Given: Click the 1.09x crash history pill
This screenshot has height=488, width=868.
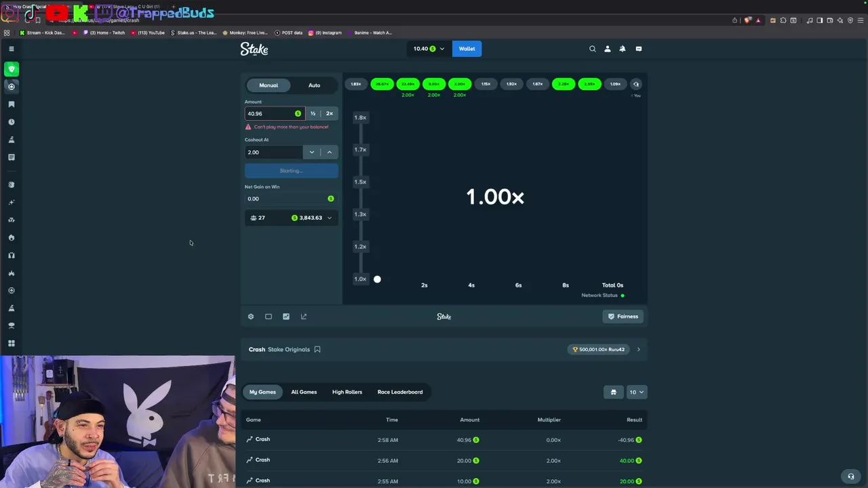Looking at the screenshot, I should pyautogui.click(x=615, y=84).
